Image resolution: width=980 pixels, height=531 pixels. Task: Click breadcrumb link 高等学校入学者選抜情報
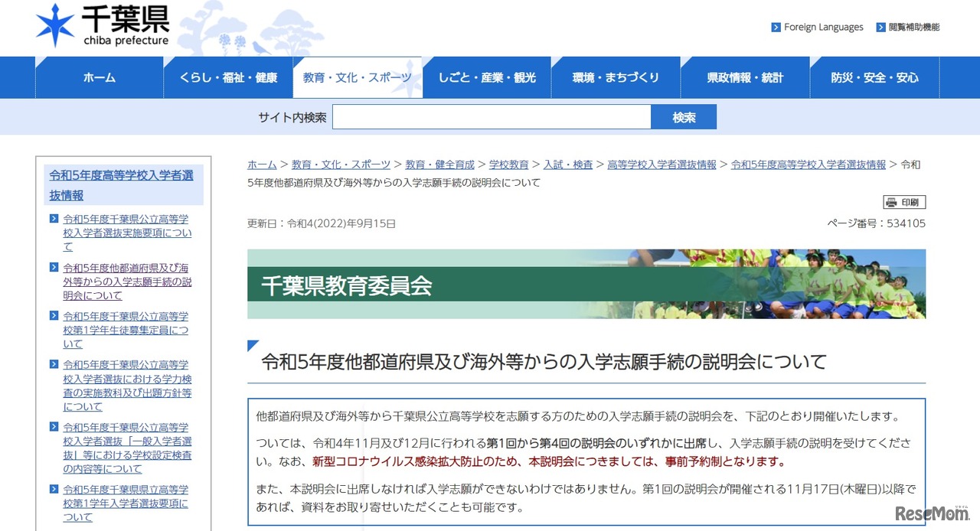(x=661, y=165)
